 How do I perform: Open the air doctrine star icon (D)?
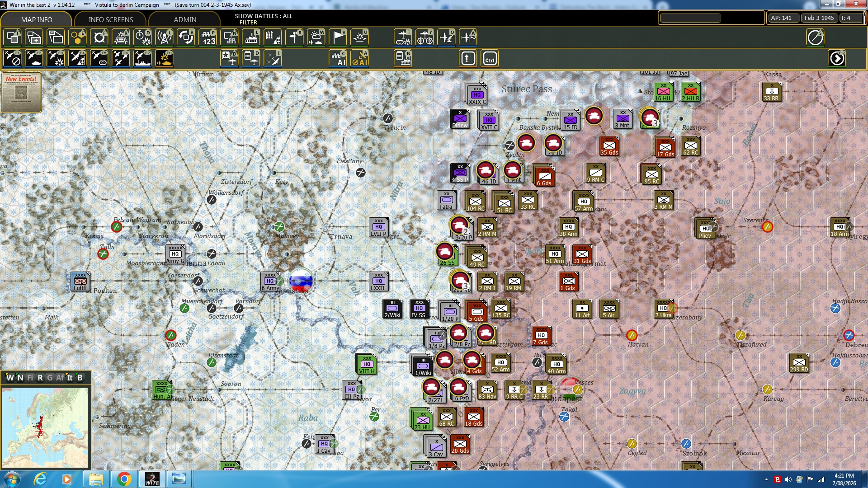pyautogui.click(x=229, y=58)
